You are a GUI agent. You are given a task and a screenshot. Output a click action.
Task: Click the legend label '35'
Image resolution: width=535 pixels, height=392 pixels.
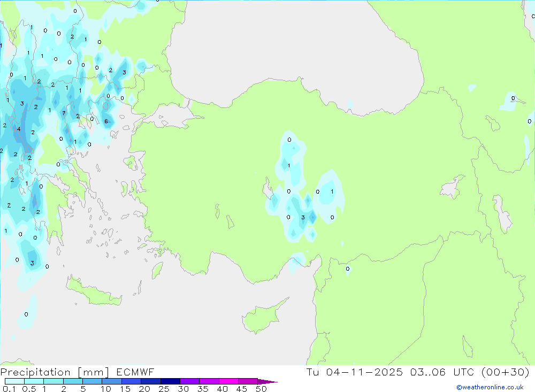(203, 389)
